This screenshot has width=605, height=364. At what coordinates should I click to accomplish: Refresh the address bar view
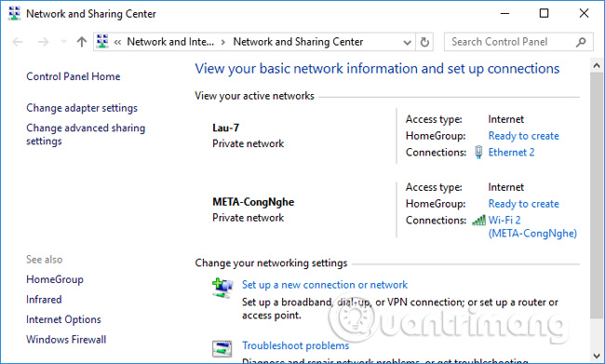pyautogui.click(x=424, y=42)
